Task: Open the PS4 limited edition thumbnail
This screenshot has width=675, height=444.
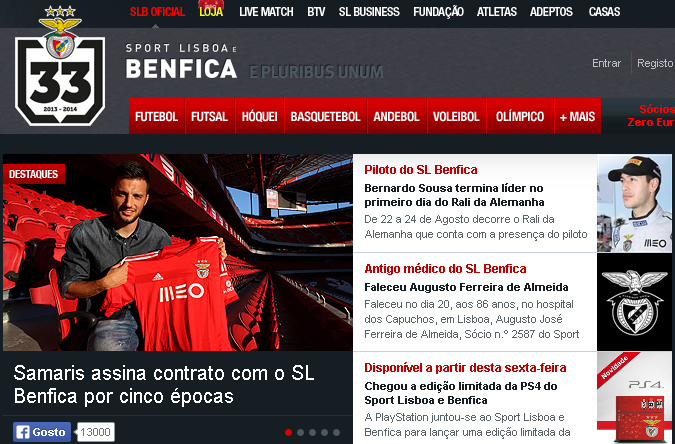Action: point(634,398)
